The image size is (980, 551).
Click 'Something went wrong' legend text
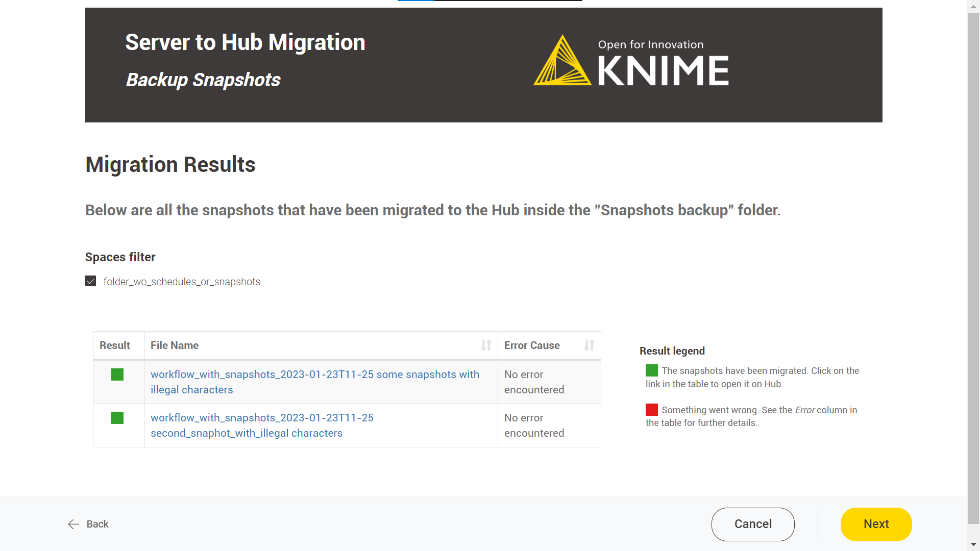coord(751,416)
